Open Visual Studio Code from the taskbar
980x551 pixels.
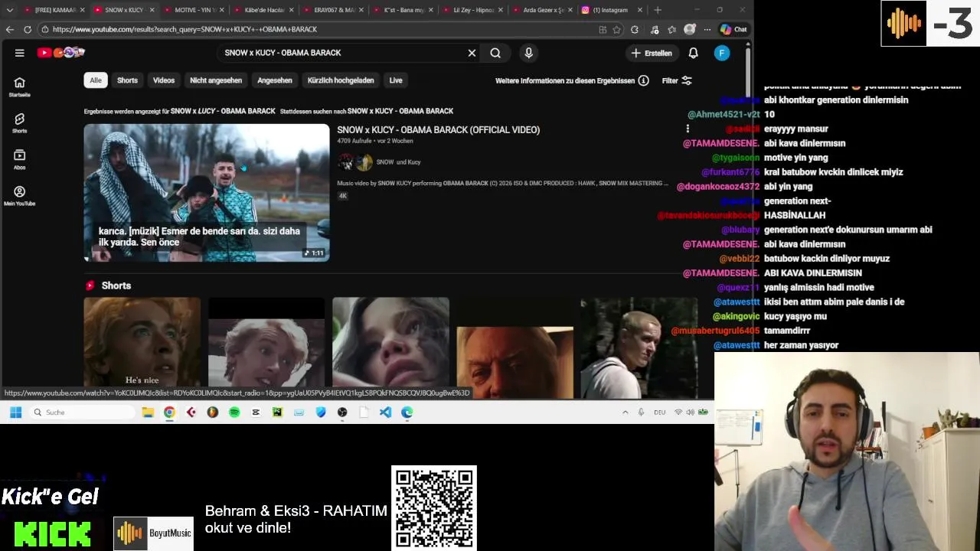(x=385, y=412)
